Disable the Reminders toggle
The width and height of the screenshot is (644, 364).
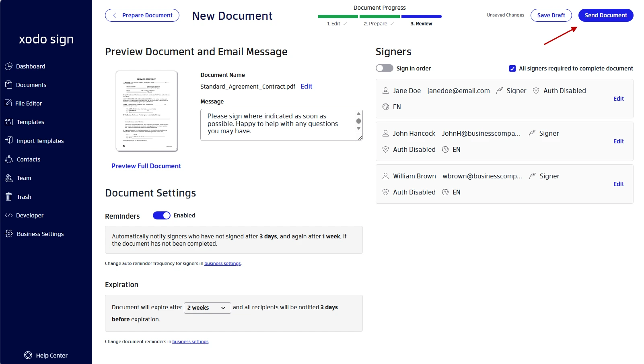pos(162,215)
